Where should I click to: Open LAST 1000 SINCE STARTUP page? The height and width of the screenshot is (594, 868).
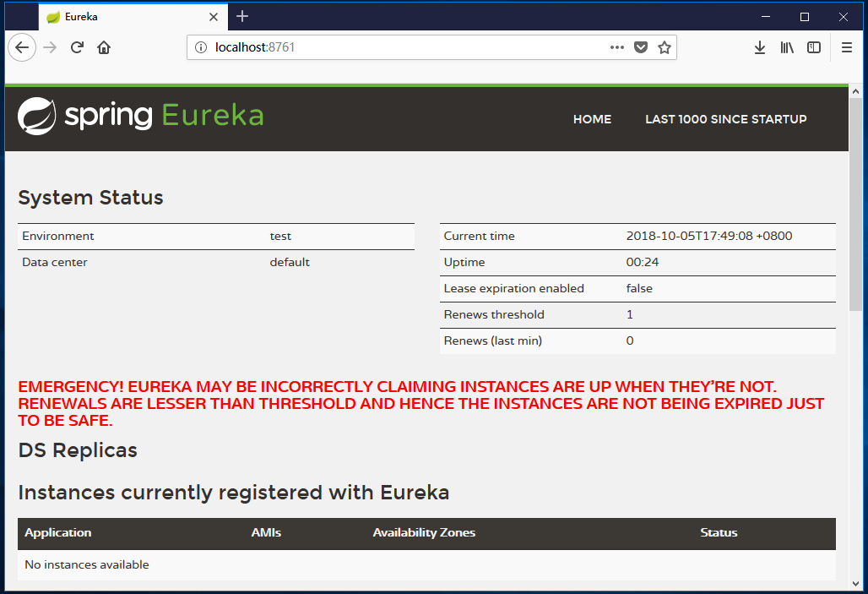726,119
